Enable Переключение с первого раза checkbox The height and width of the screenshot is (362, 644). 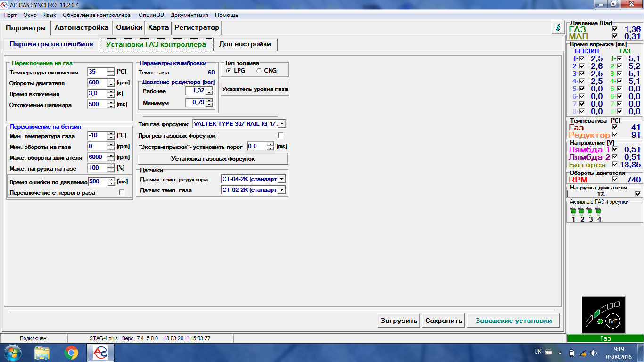[122, 193]
